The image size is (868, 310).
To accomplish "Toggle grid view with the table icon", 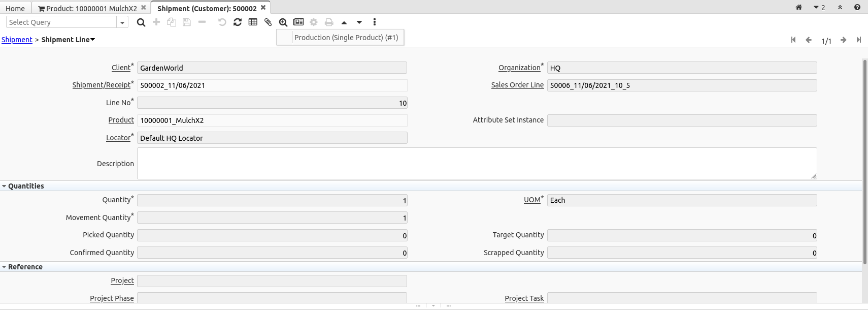I will [x=253, y=22].
